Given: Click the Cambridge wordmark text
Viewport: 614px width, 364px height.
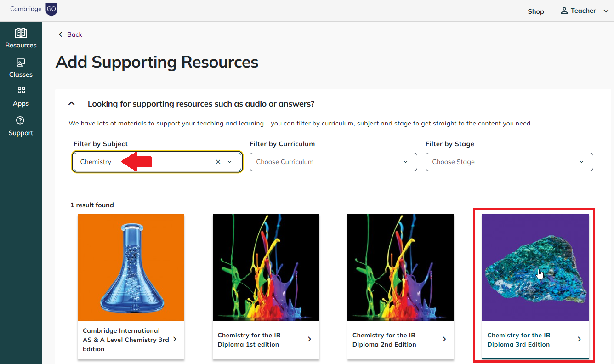Looking at the screenshot, I should [x=26, y=9].
